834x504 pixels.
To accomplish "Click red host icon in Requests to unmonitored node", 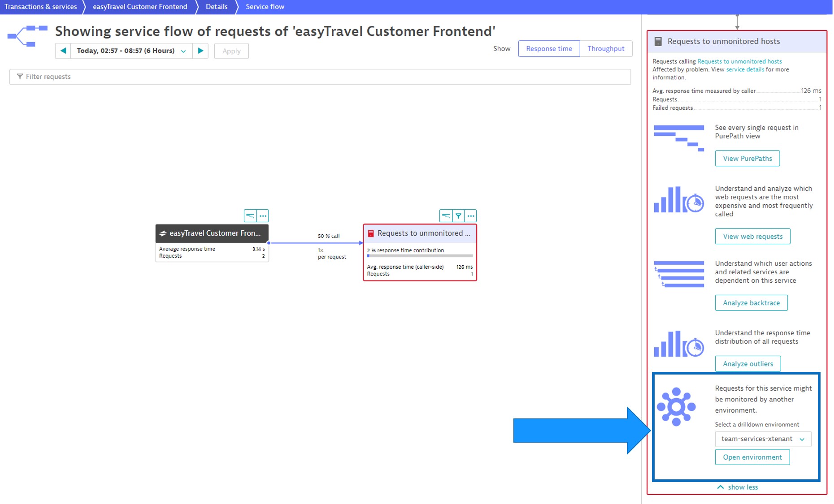I will [x=371, y=233].
